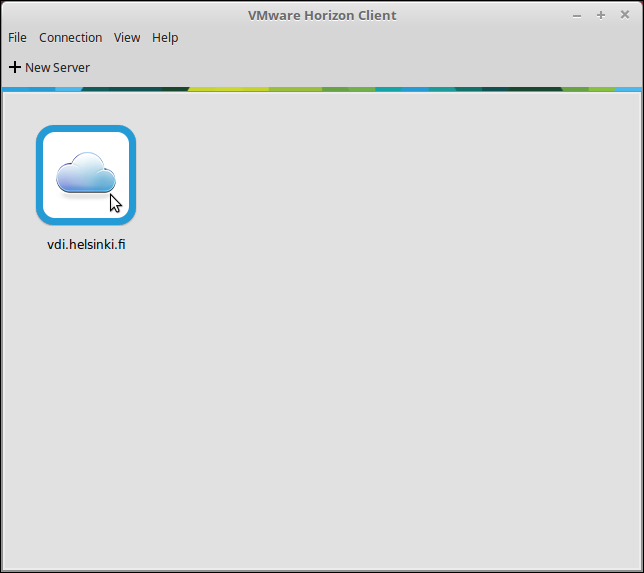Click the New Server button

coord(49,67)
